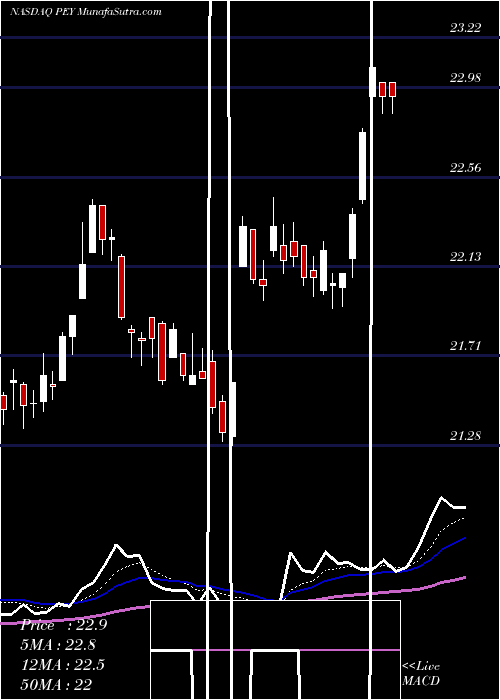Click the 23.22 price axis label
The width and height of the screenshot is (500, 700).
[x=466, y=28]
